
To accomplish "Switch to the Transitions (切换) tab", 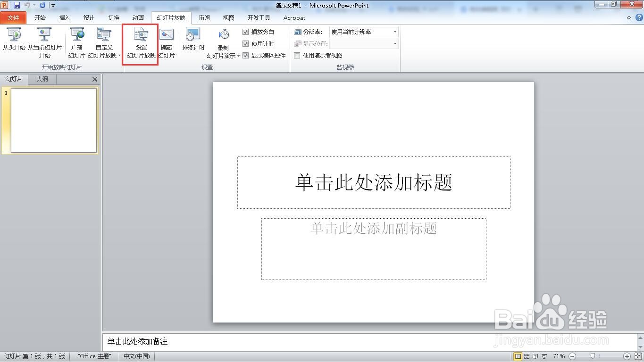I will (x=114, y=18).
